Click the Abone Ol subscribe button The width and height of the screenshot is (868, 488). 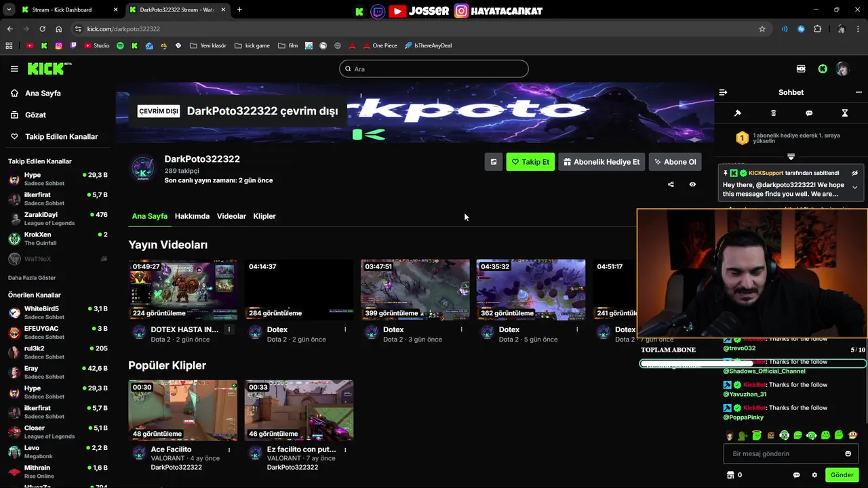[675, 162]
